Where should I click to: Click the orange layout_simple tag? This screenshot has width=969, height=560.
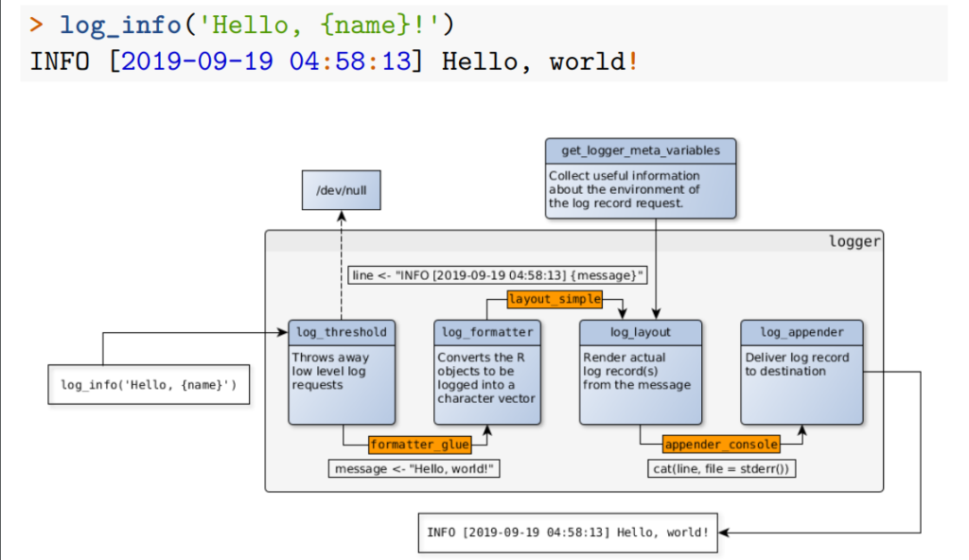click(555, 299)
